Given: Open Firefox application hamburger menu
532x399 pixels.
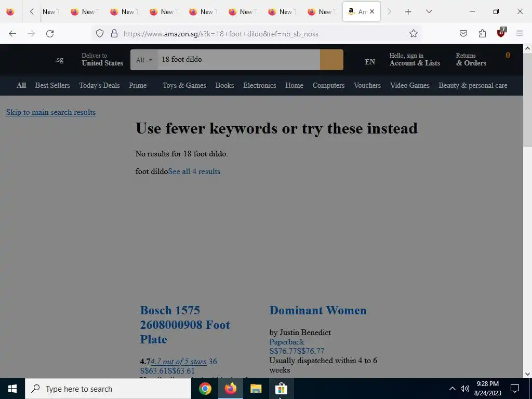Looking at the screenshot, I should pos(520,34).
